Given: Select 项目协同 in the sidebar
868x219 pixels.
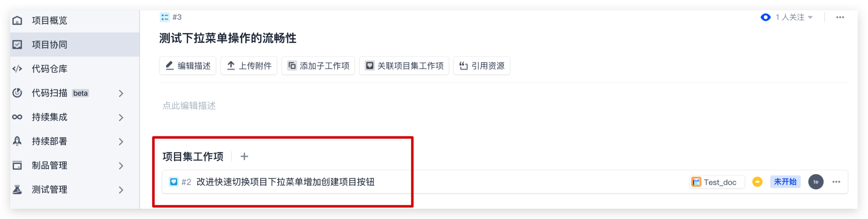Looking at the screenshot, I should (x=75, y=44).
